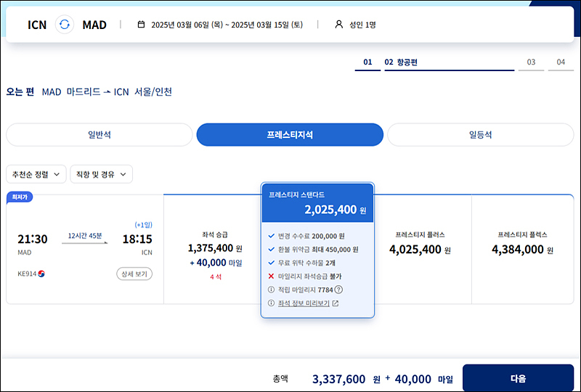The height and width of the screenshot is (392, 581).
Task: Open the help question mark beside 적립 마일리지 7784
Action: point(338,290)
